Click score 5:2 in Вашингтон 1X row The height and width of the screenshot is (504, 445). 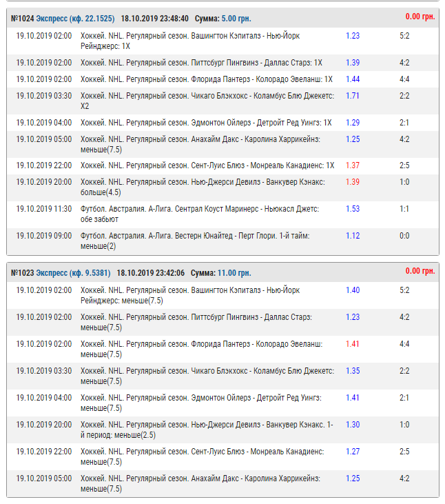pos(404,36)
